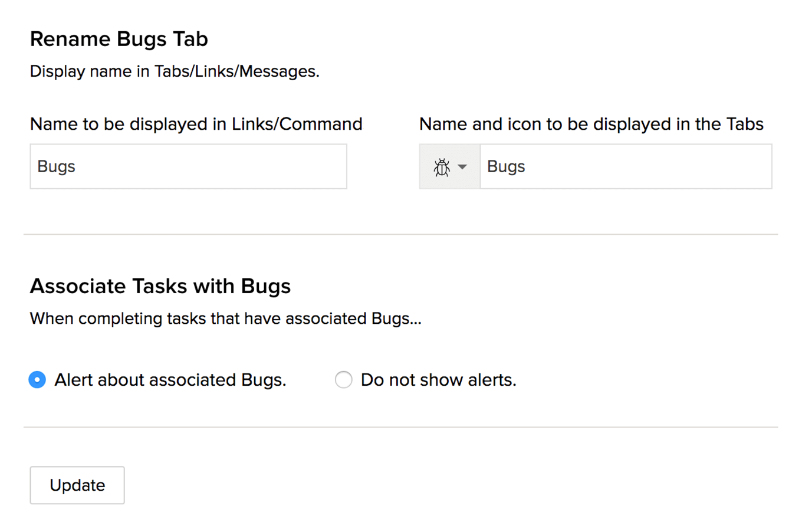
Task: Click the Rename Bugs Tab heading
Action: [x=119, y=39]
